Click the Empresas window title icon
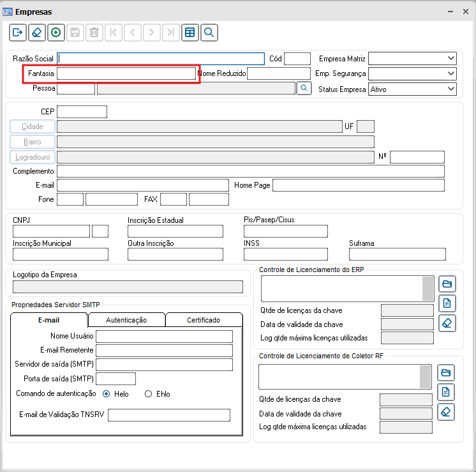Viewport: 476px width, 472px height. point(7,12)
